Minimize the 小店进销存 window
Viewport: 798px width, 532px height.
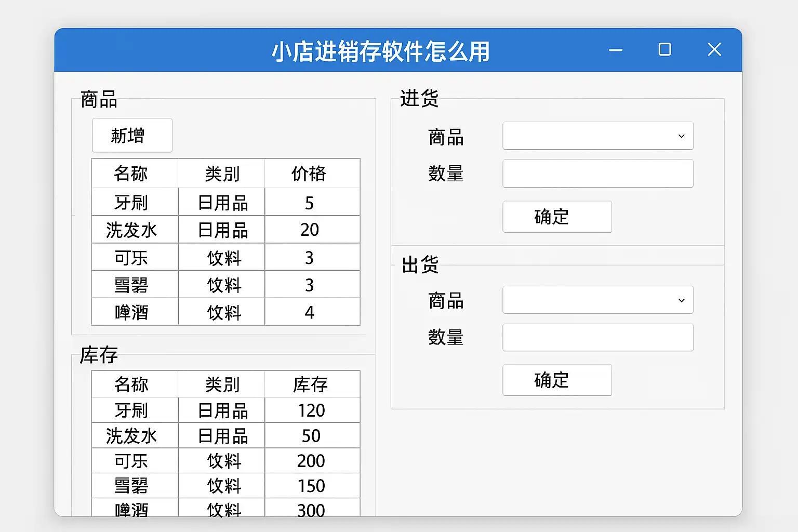tap(616, 50)
